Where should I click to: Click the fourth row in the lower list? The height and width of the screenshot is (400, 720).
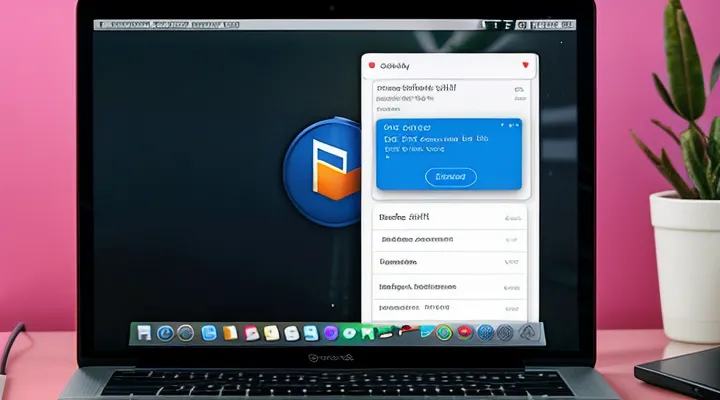[x=447, y=286]
